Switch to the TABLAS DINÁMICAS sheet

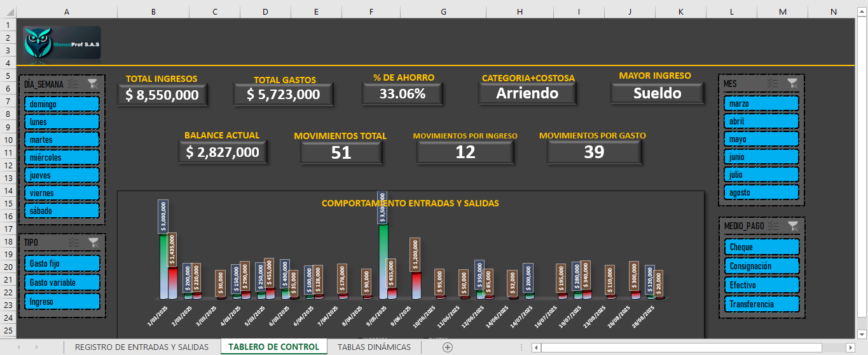coord(374,347)
